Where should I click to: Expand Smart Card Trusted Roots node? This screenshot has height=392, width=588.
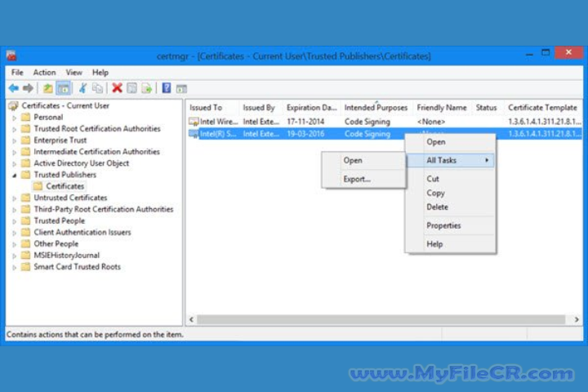point(14,268)
